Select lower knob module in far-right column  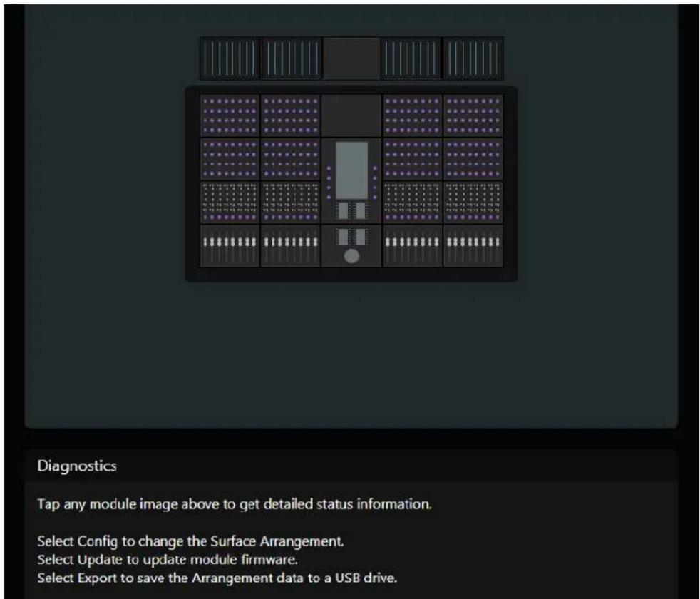(x=473, y=158)
